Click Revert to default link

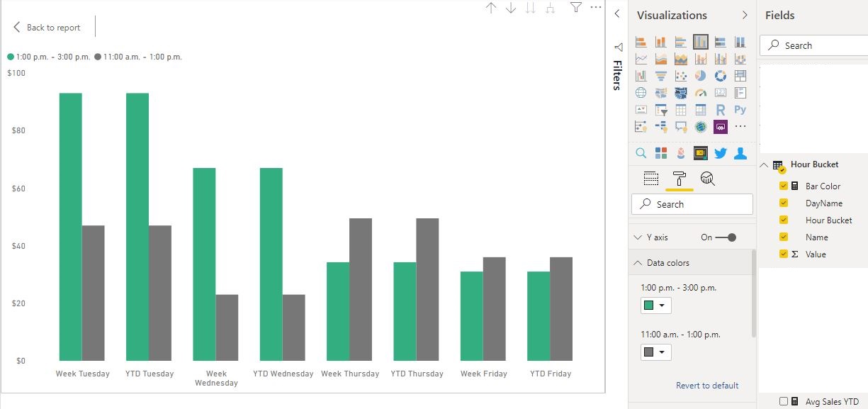pos(707,386)
